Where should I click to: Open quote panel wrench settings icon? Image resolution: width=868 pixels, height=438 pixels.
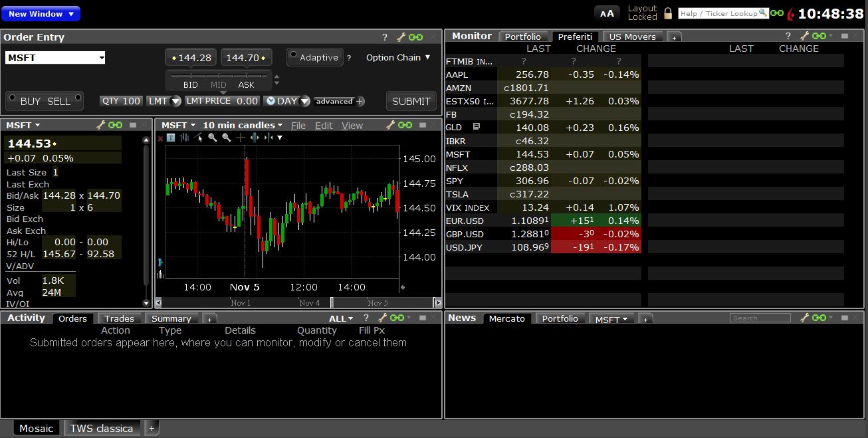[x=101, y=125]
